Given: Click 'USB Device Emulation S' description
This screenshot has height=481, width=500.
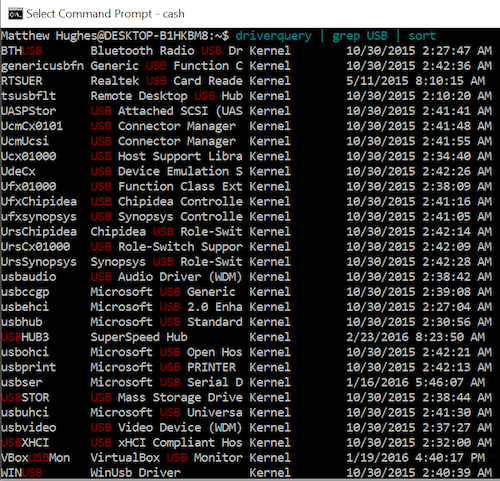Looking at the screenshot, I should tap(166, 171).
